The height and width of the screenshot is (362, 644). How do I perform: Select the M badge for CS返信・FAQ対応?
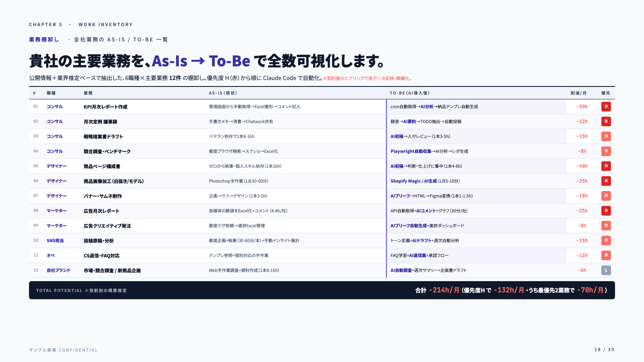click(606, 255)
